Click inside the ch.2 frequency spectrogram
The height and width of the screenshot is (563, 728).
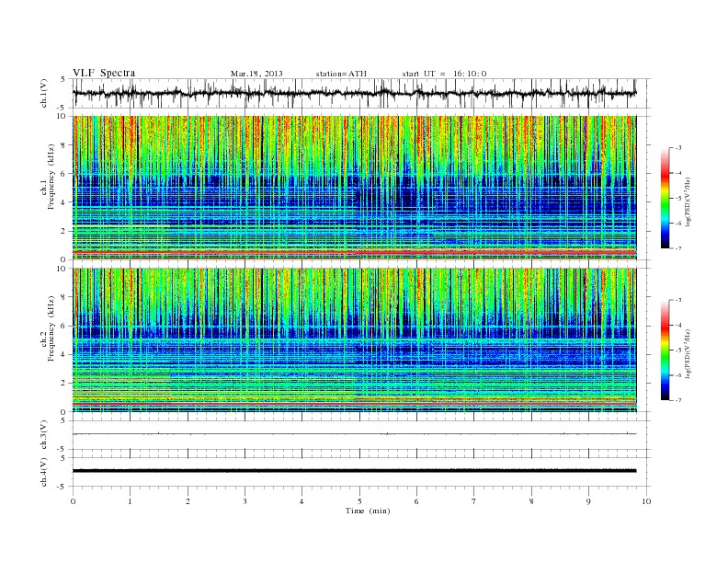tap(354, 340)
